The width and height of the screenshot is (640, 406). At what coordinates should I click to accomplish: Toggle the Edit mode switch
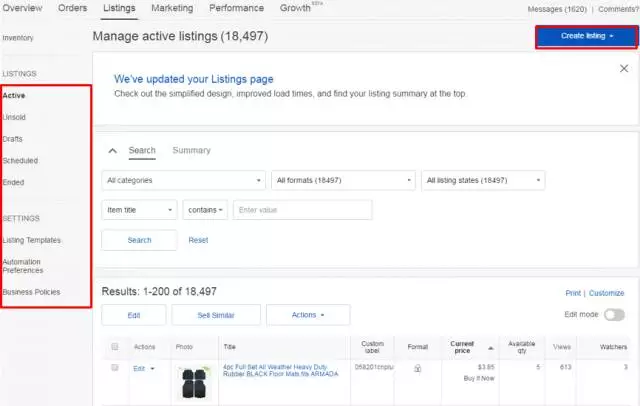point(614,315)
